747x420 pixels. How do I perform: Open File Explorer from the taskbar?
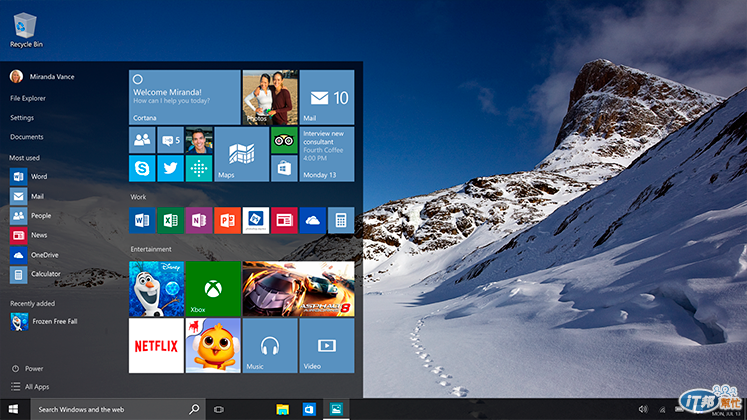click(283, 409)
